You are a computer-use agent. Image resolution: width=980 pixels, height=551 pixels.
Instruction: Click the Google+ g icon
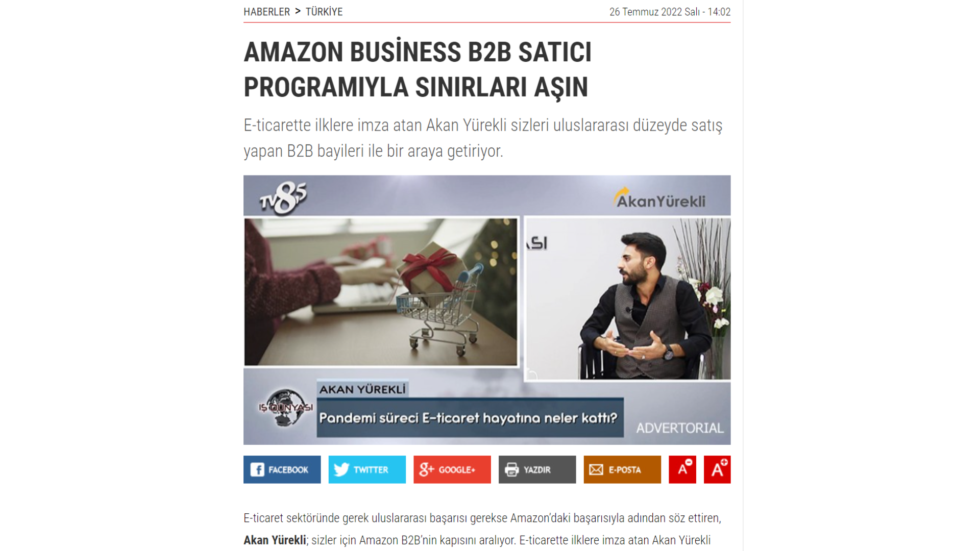point(427,469)
